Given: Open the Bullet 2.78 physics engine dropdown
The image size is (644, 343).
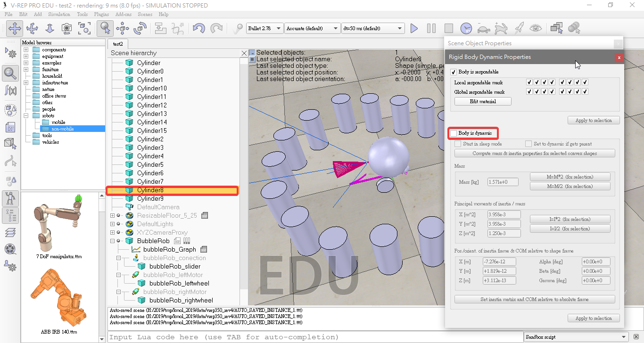Looking at the screenshot, I should pos(264,28).
